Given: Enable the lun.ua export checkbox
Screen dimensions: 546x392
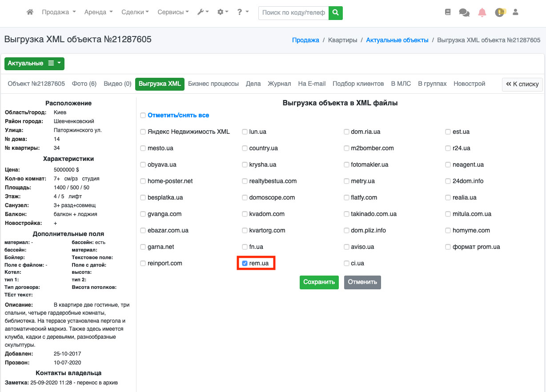Looking at the screenshot, I should click(x=245, y=132).
